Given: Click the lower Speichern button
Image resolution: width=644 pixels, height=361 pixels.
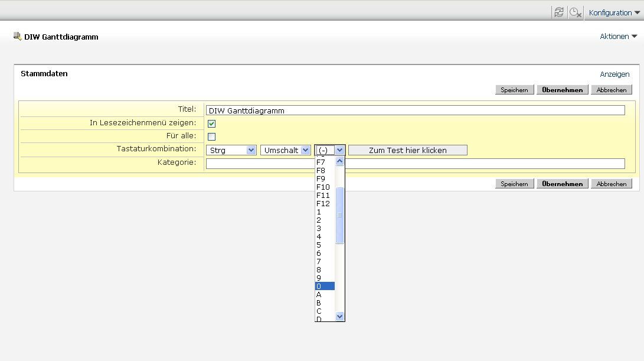Looking at the screenshot, I should tap(514, 184).
